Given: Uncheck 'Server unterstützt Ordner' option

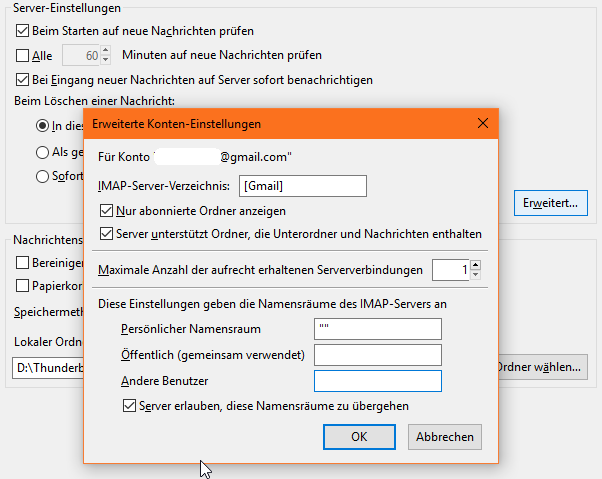Looking at the screenshot, I should tap(106, 234).
